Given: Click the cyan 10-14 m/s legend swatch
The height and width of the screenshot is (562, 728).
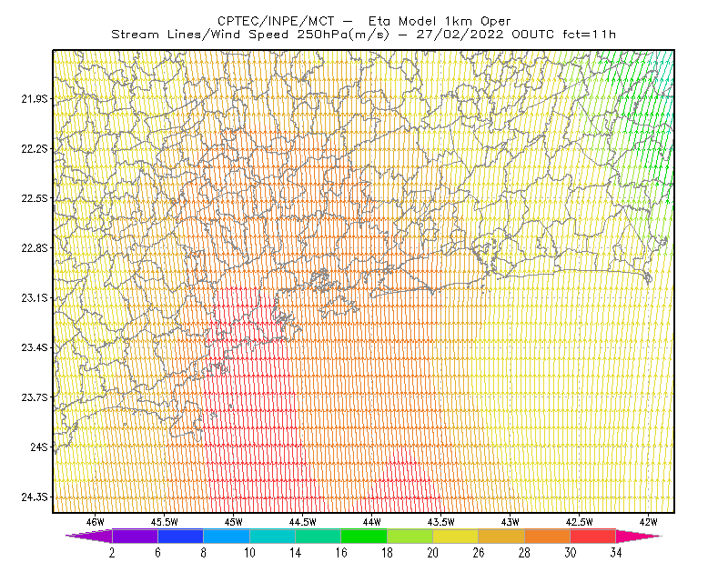Looking at the screenshot, I should pyautogui.click(x=272, y=536).
